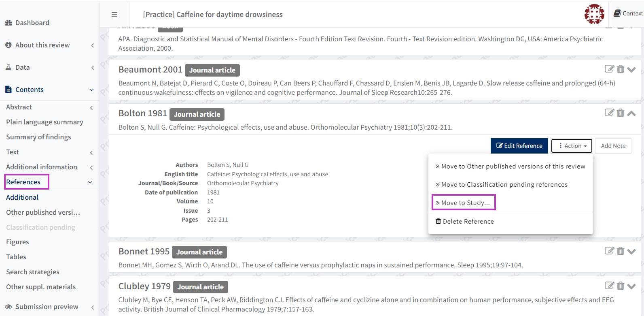Open the Context panel book icon
Viewport: 644px width, 316px height.
[617, 13]
